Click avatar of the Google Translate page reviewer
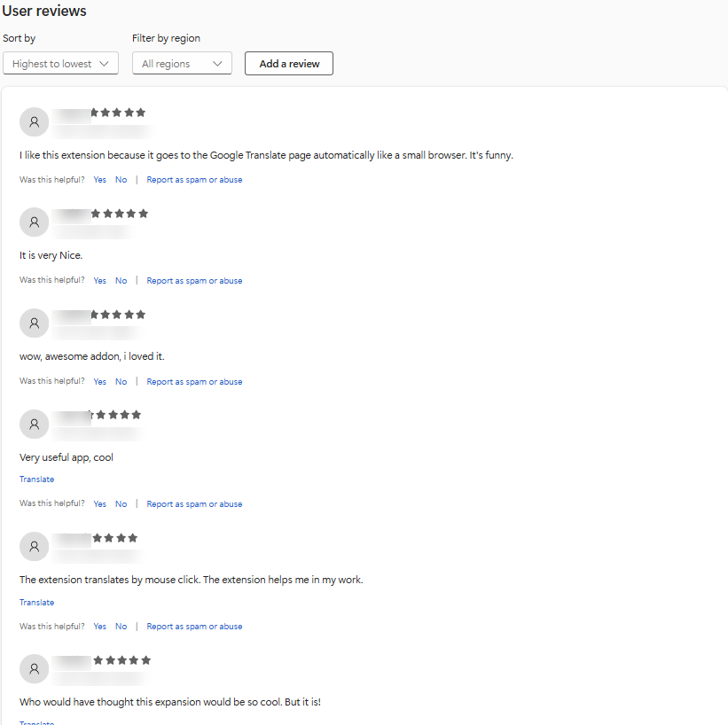This screenshot has height=725, width=728. coord(34,122)
